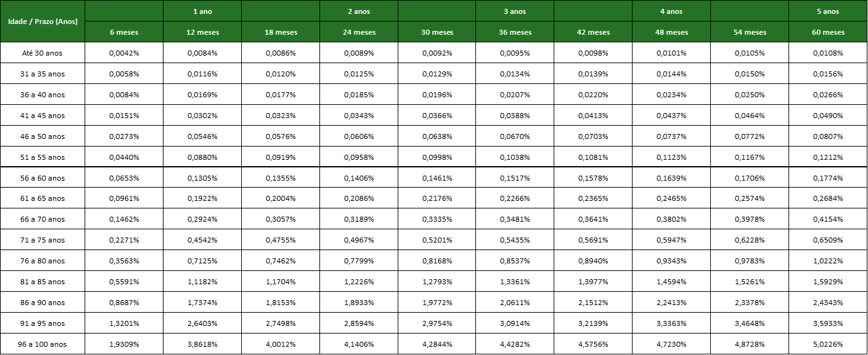
Task: Select the "3 anos" column group header
Action: 515,11
